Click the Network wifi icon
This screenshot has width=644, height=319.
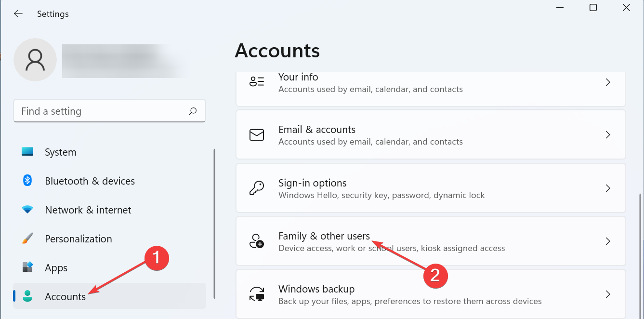(x=27, y=210)
